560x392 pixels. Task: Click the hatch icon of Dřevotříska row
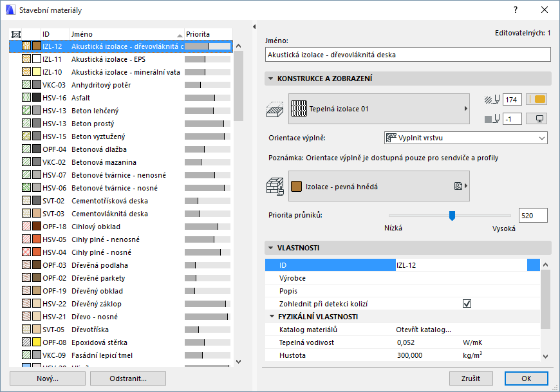pyautogui.click(x=26, y=329)
